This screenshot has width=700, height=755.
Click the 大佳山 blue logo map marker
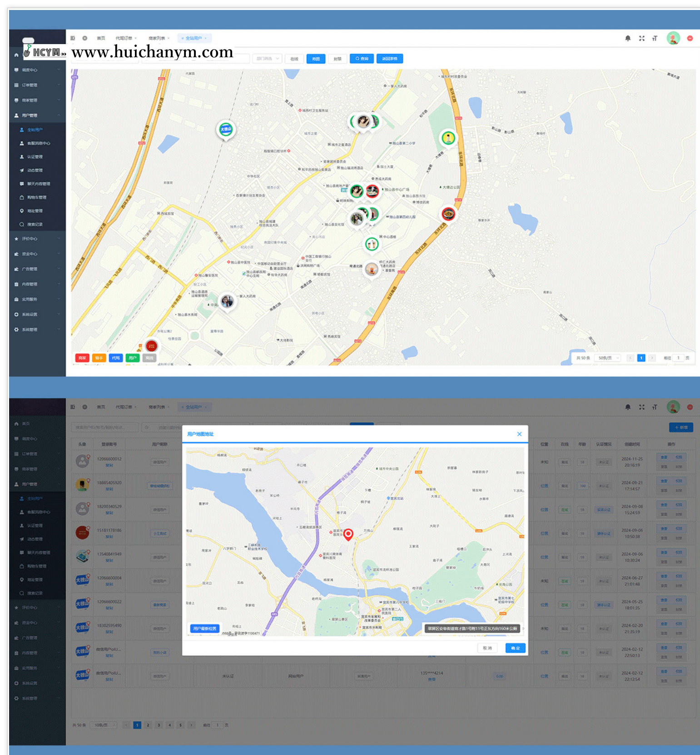[x=226, y=130]
